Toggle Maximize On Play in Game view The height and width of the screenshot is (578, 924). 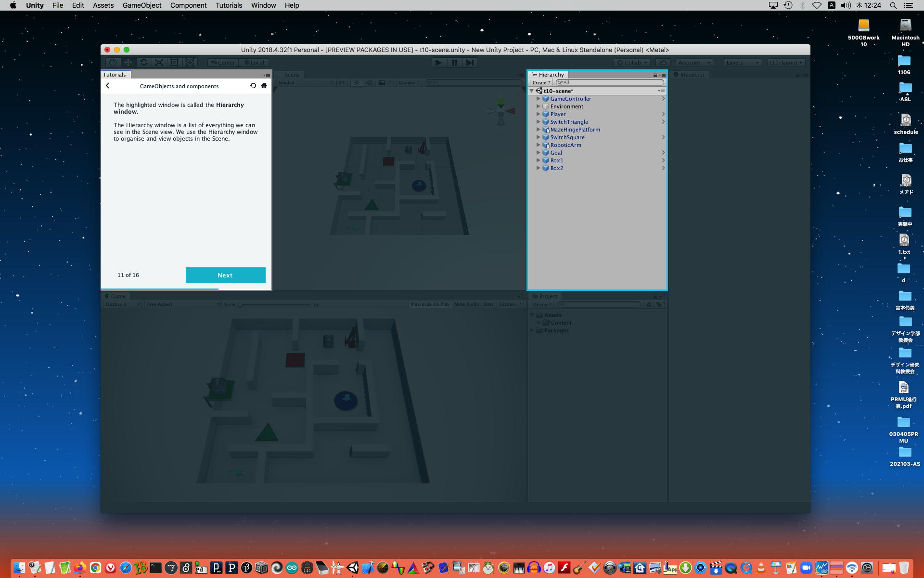(430, 304)
